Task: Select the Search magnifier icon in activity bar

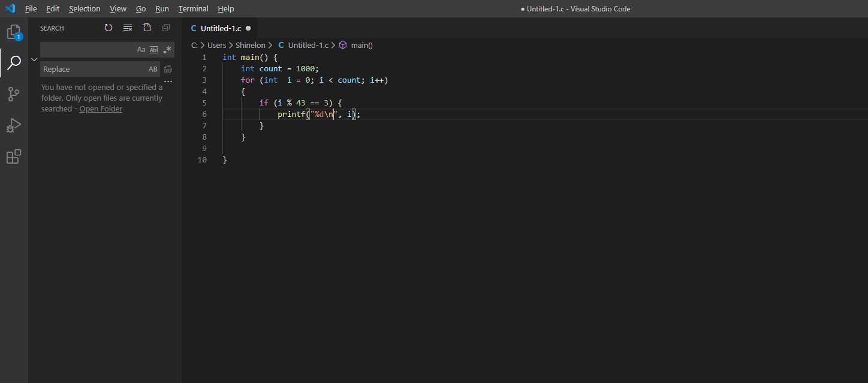Action: [14, 62]
